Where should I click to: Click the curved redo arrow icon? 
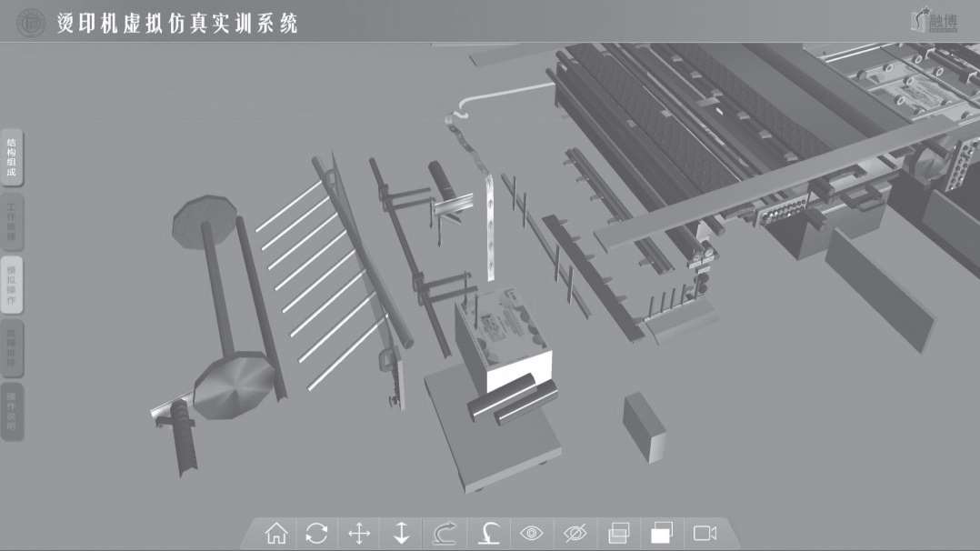[444, 533]
